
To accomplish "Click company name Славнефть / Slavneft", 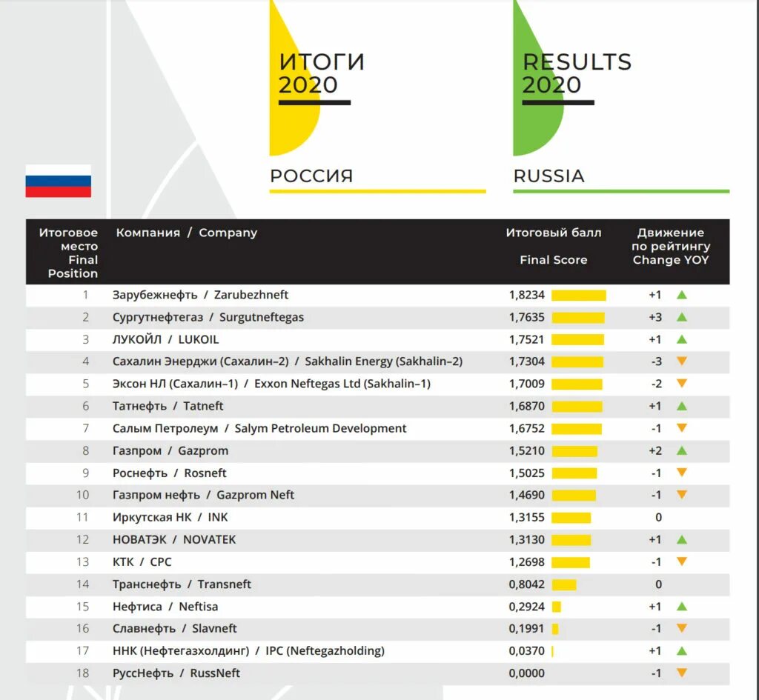I will click(x=174, y=628).
